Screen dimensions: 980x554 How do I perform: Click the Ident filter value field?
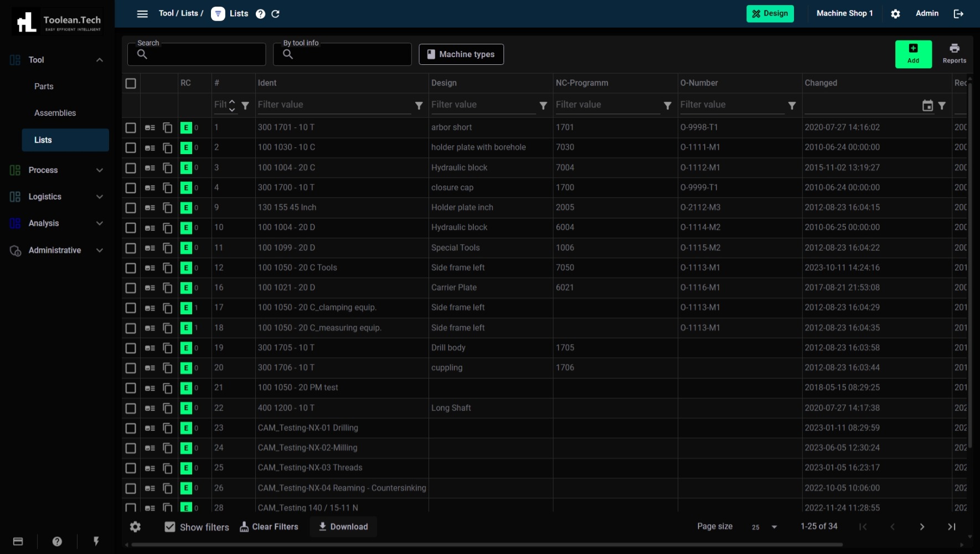coord(333,105)
